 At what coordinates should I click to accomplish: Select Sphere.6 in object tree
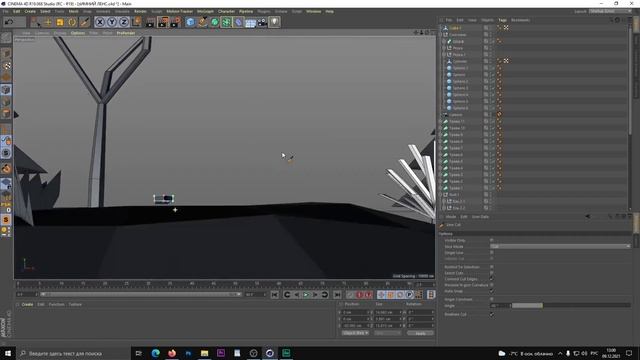tap(460, 108)
